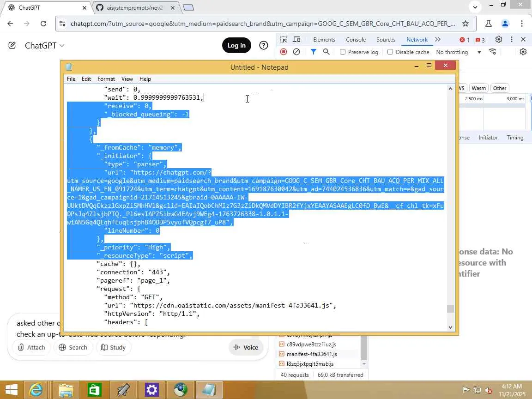Toggle the network filter funnel icon
The width and height of the screenshot is (532, 399).
(314, 52)
